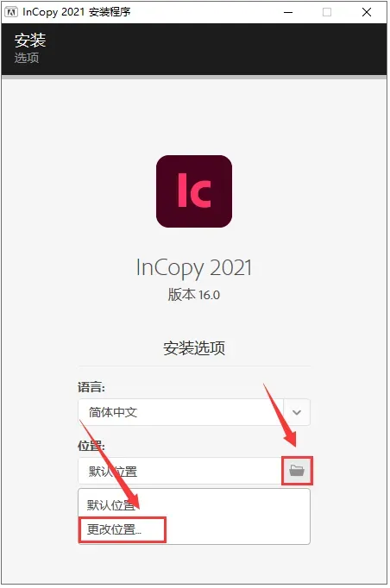390x588 pixels.
Task: Click the 位置: label
Action: click(x=91, y=446)
